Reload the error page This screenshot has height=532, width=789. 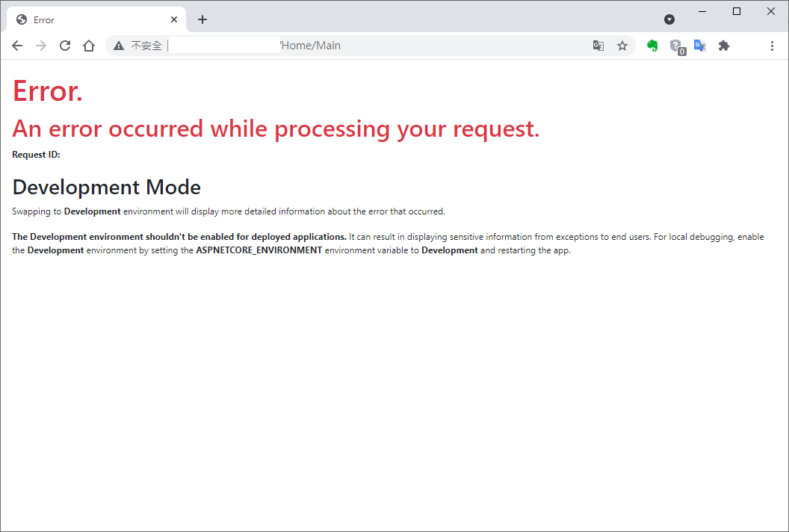click(x=65, y=46)
